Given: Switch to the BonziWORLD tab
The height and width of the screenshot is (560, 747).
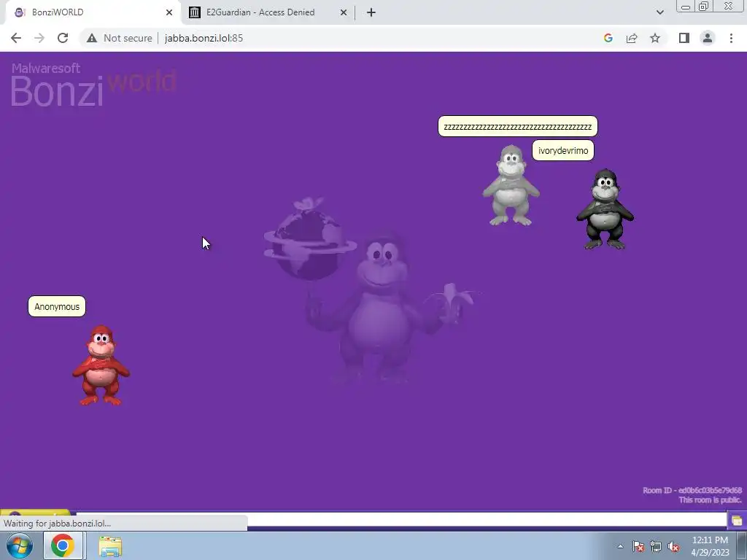Looking at the screenshot, I should (93, 12).
